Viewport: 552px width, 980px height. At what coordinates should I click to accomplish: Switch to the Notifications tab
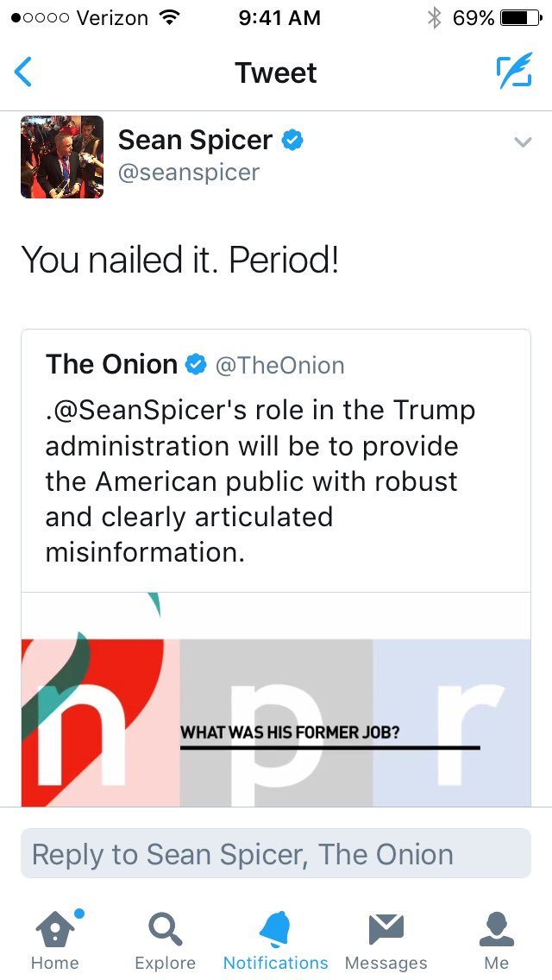click(276, 939)
